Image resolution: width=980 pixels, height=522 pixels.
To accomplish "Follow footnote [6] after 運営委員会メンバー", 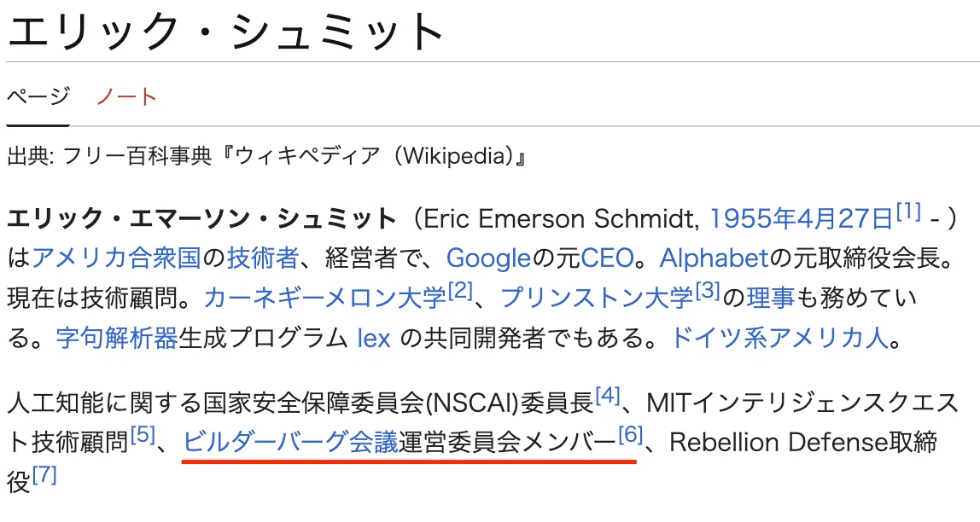I will [x=631, y=435].
